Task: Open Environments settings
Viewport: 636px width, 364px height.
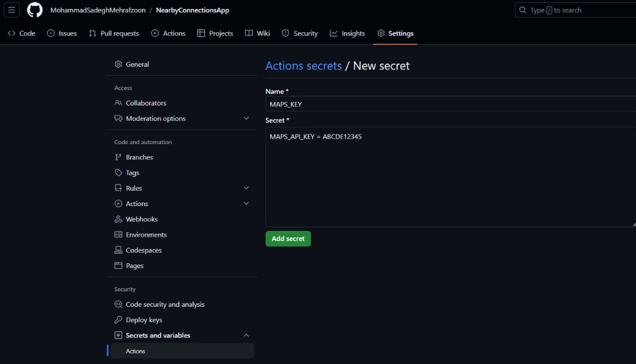Action: [x=182, y=235]
